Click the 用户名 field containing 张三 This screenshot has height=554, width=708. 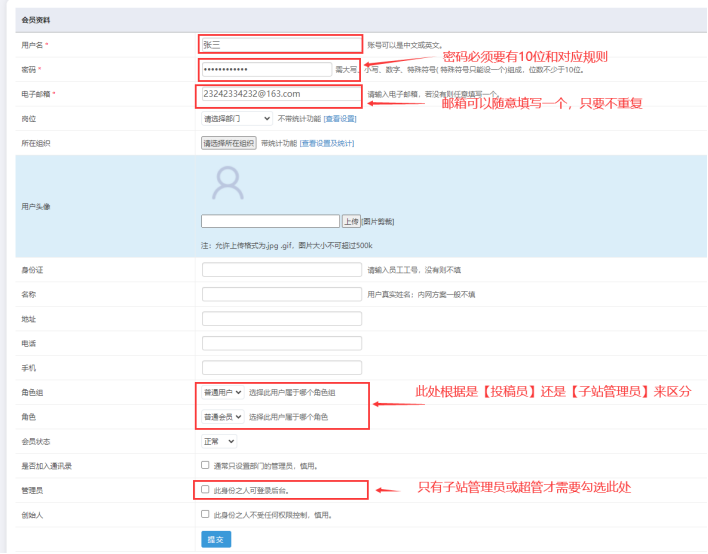[x=280, y=44]
